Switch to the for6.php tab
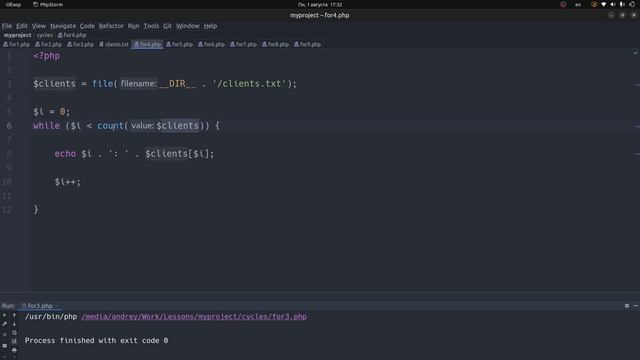This screenshot has width=640, height=360. point(211,44)
